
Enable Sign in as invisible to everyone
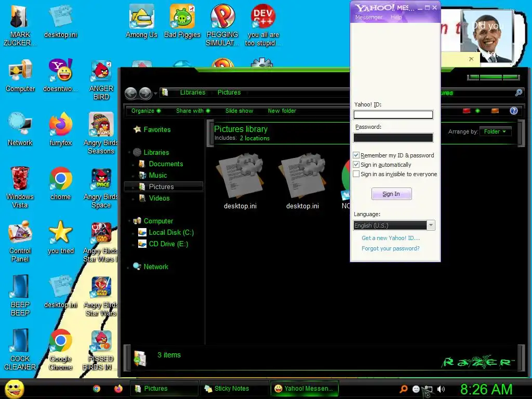coord(356,174)
